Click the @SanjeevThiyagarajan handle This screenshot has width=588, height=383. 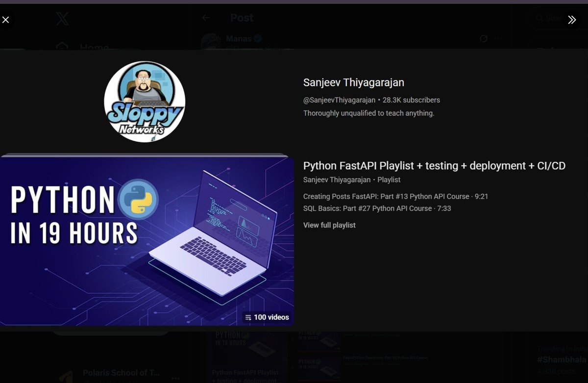point(339,100)
